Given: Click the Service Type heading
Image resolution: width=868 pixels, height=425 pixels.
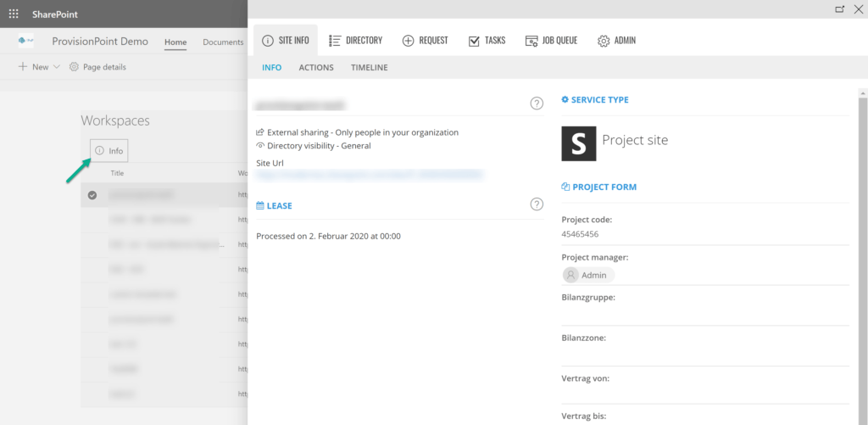Looking at the screenshot, I should 595,100.
